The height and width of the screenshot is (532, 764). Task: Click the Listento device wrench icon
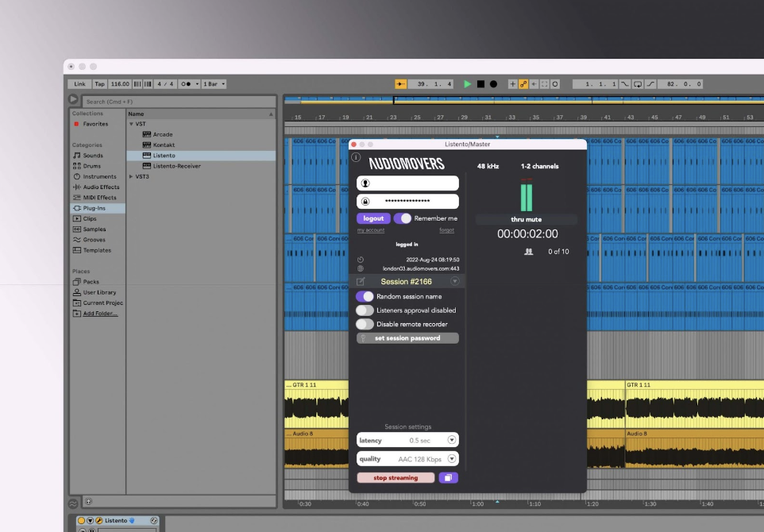[x=99, y=521]
